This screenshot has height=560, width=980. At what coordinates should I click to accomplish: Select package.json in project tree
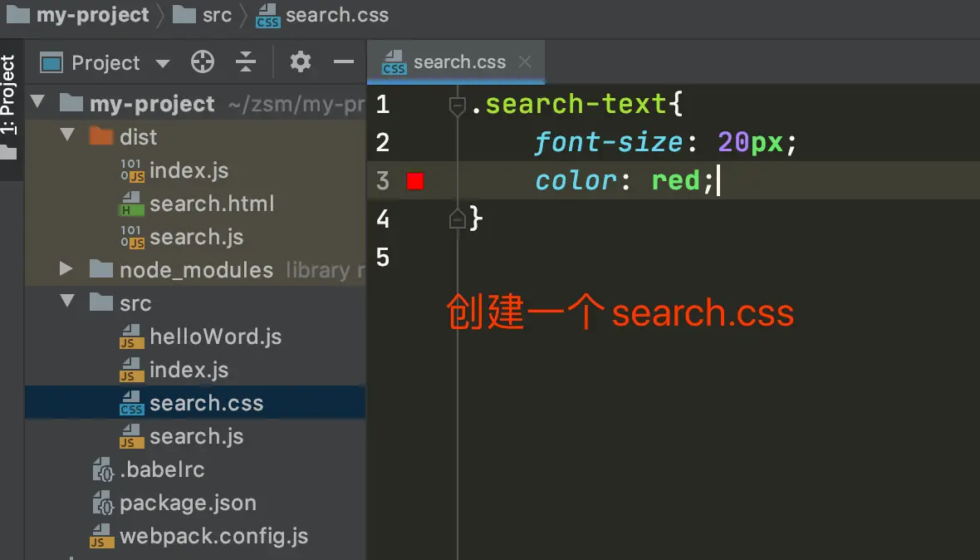pos(195,503)
